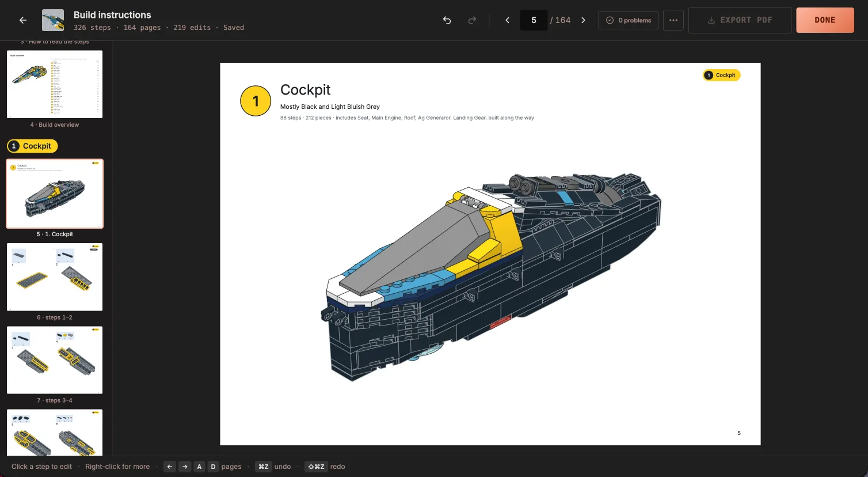Click the 'Click a step to edit' hint

click(x=41, y=467)
